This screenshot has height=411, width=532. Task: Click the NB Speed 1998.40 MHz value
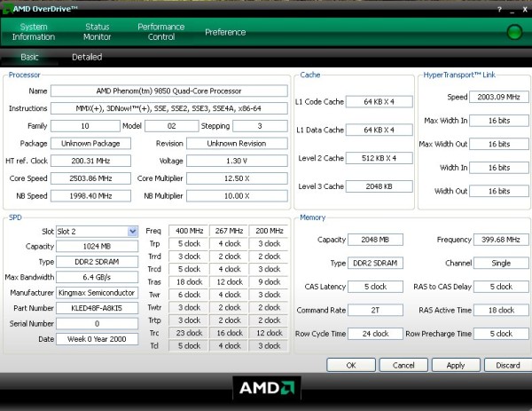coord(90,196)
